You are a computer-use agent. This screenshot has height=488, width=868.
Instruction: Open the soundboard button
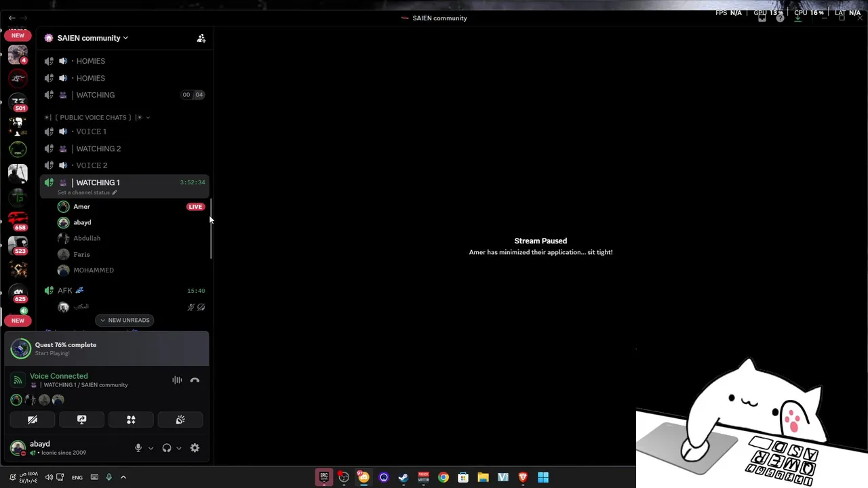point(180,420)
